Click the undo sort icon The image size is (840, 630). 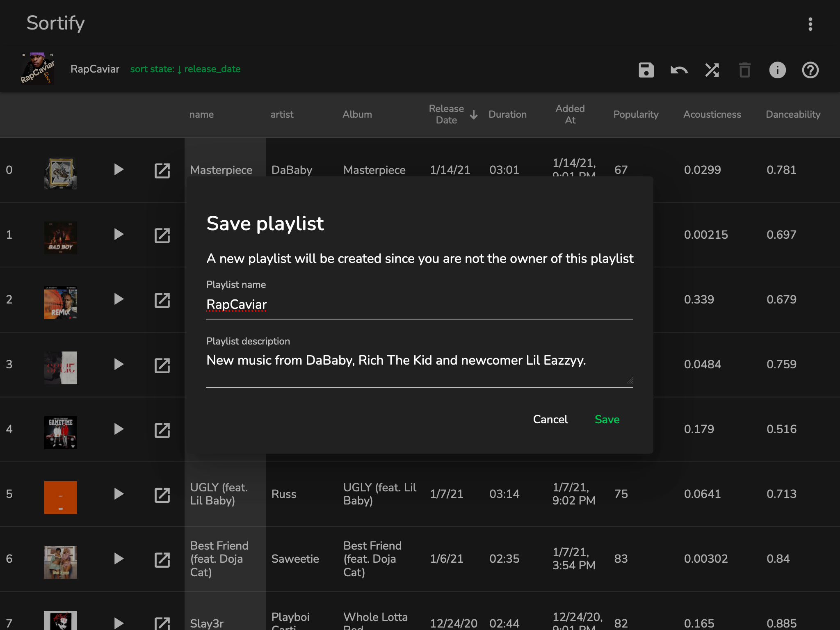click(x=679, y=70)
